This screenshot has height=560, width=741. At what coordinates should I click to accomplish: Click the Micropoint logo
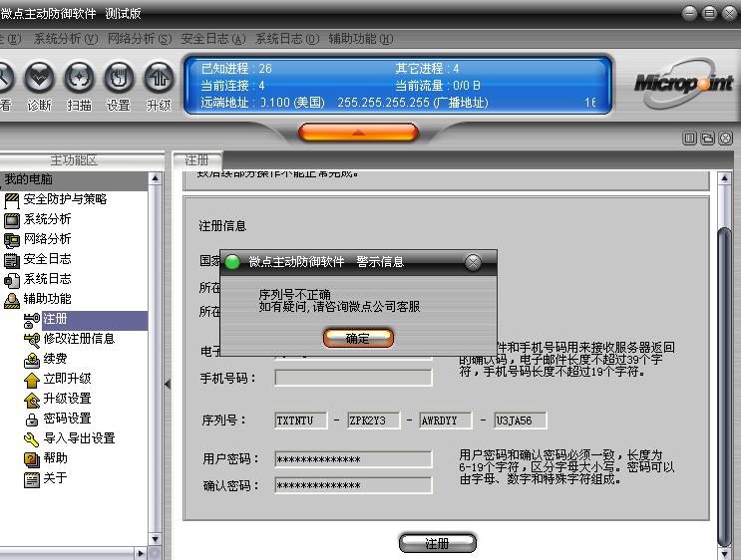pos(683,83)
